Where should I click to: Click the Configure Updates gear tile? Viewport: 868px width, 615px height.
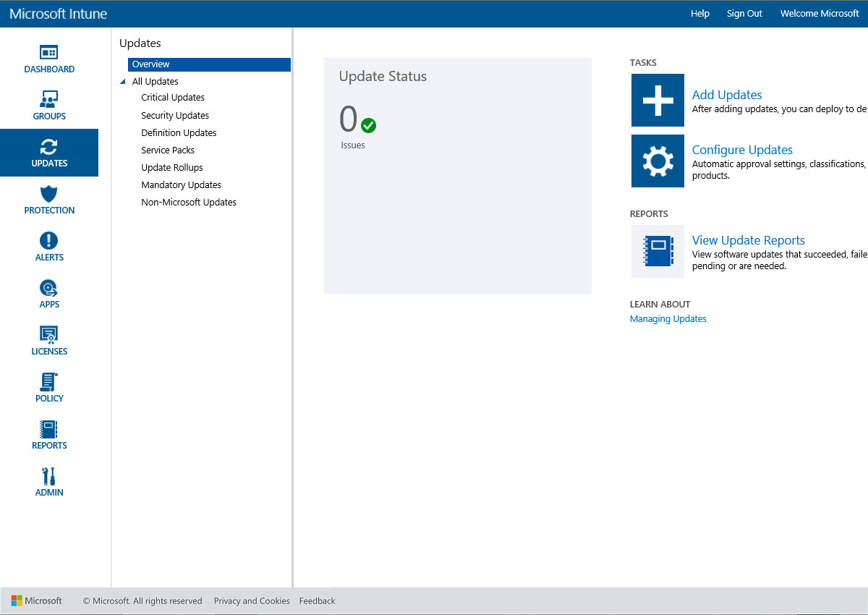click(658, 161)
